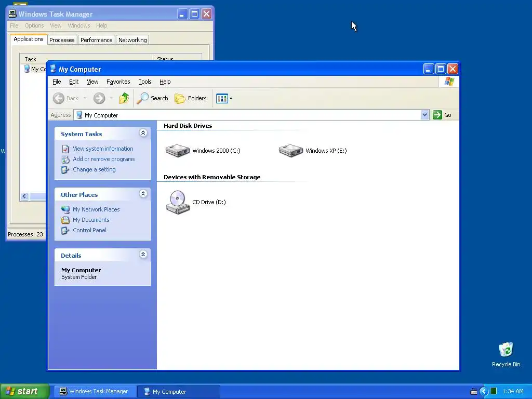This screenshot has height=399, width=532.
Task: Open the Search magnifier tool
Action: (x=152, y=98)
